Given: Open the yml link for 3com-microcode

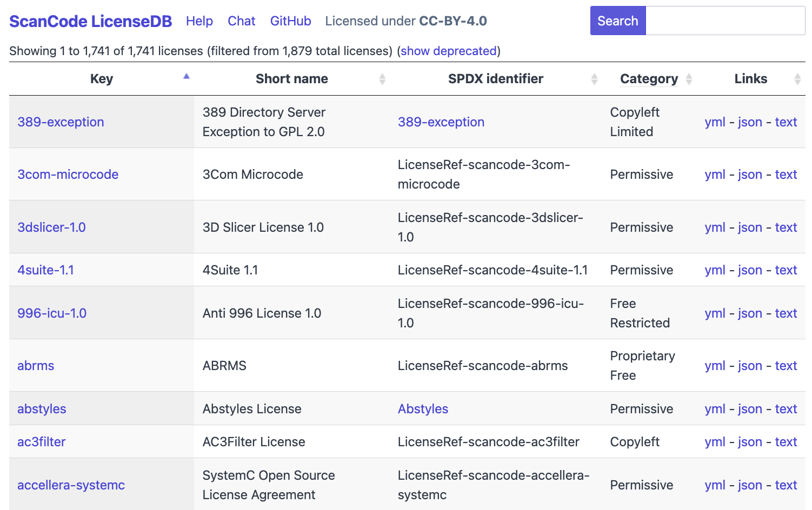Looking at the screenshot, I should (x=715, y=175).
